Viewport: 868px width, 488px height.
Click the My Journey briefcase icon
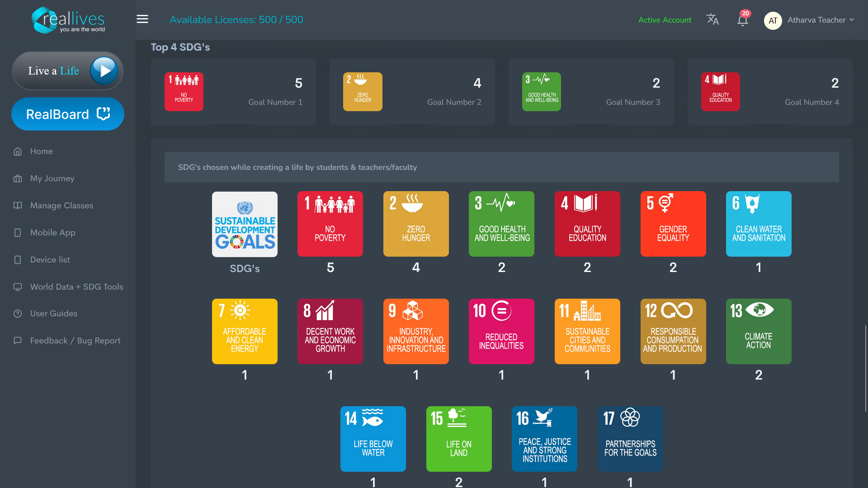pyautogui.click(x=18, y=178)
